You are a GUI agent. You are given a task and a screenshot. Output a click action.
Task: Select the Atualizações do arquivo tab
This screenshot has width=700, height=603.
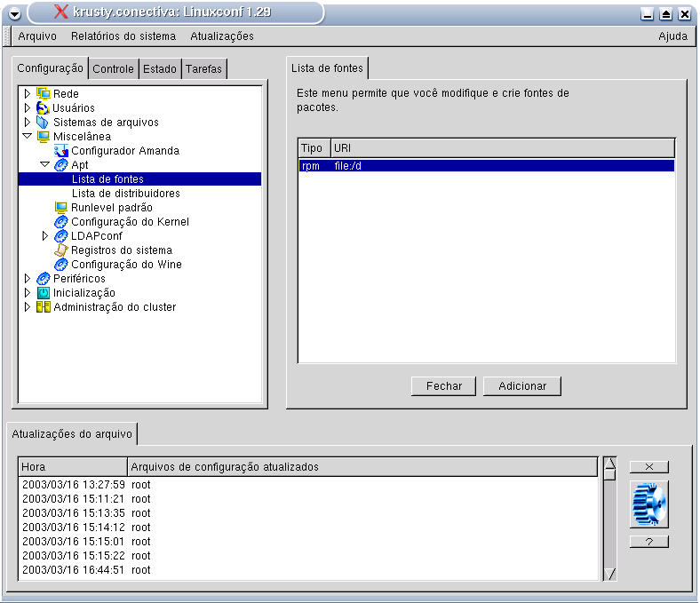pos(72,434)
